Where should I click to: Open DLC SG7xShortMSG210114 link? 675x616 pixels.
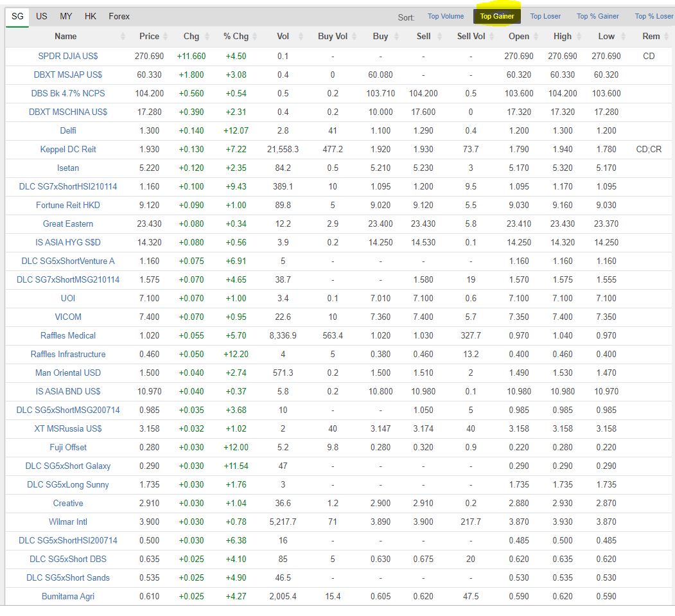tap(68, 280)
